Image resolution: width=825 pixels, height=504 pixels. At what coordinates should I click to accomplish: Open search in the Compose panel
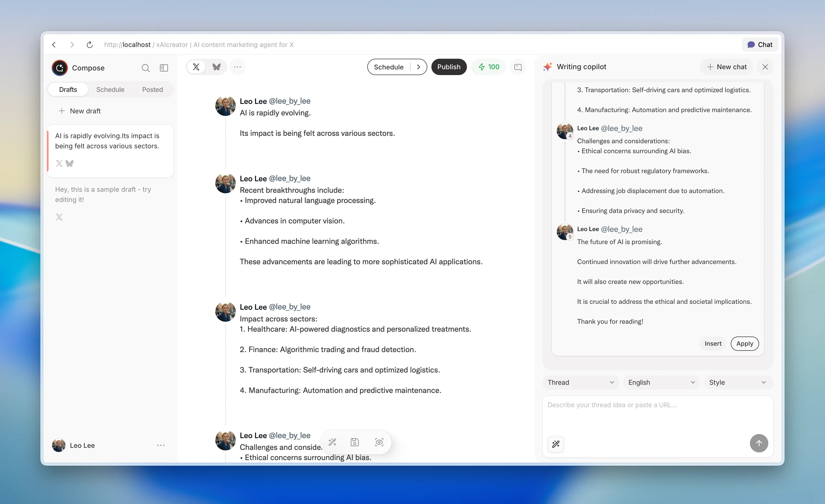click(x=146, y=68)
